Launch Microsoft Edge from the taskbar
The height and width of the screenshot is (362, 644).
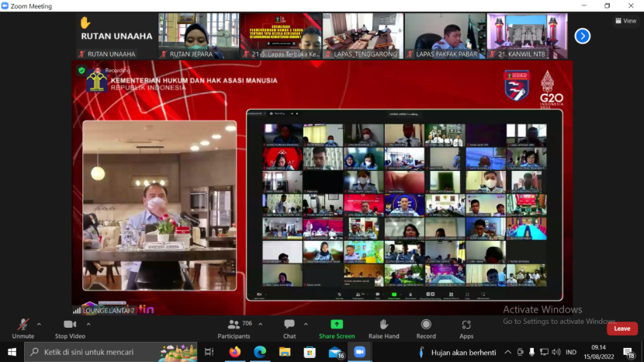(x=260, y=352)
